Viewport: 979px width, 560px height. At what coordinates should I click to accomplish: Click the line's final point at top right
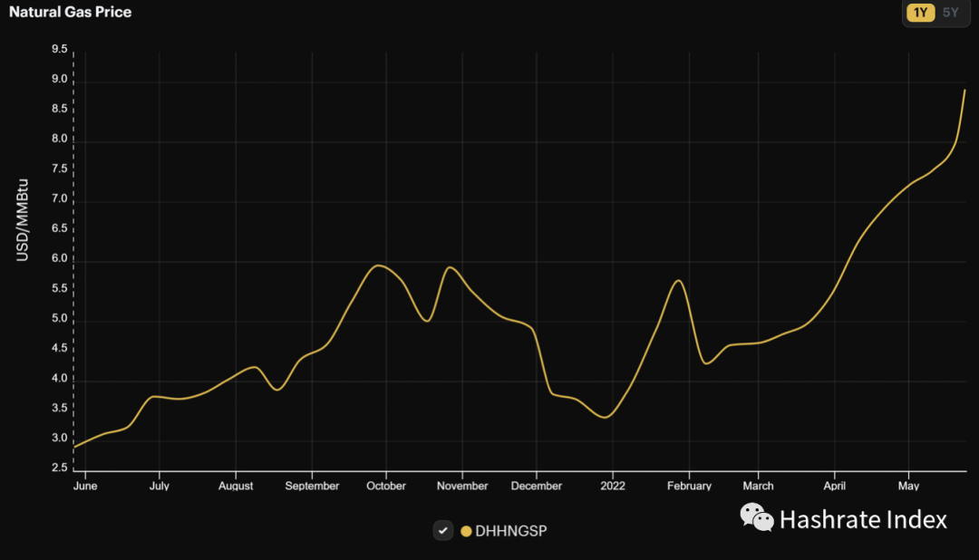964,91
